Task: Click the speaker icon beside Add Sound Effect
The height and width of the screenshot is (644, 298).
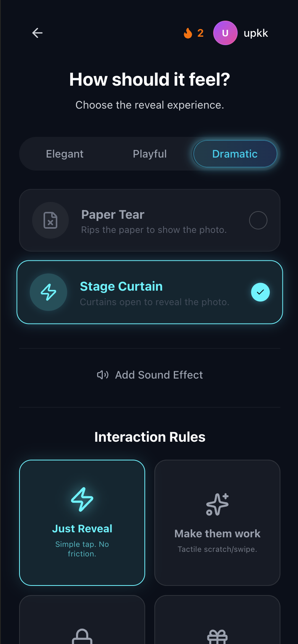Action: 102,375
